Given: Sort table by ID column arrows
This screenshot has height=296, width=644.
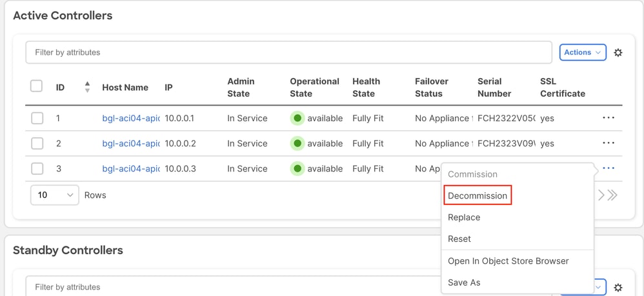Looking at the screenshot, I should coord(87,87).
